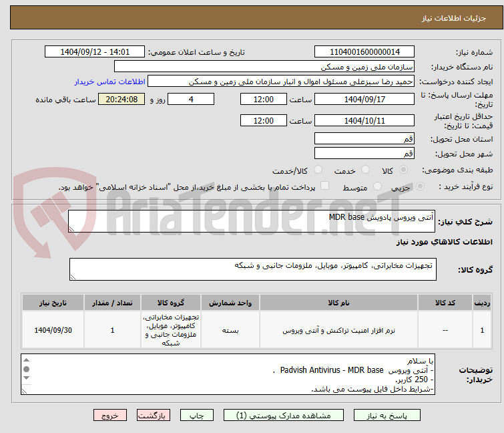Screen dimensions: 504x433
Task: Open مشاهده مدارک پیوستی (1) button
Action: click(284, 416)
